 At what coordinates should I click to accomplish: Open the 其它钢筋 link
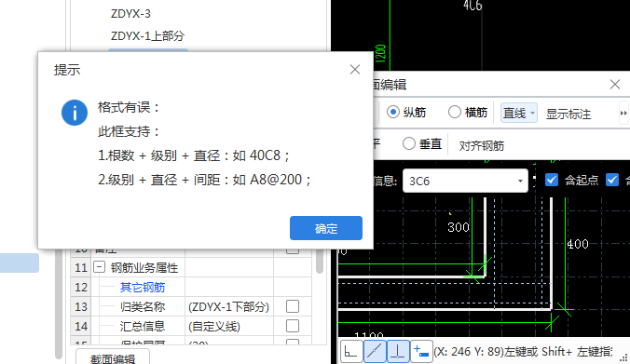tap(143, 288)
